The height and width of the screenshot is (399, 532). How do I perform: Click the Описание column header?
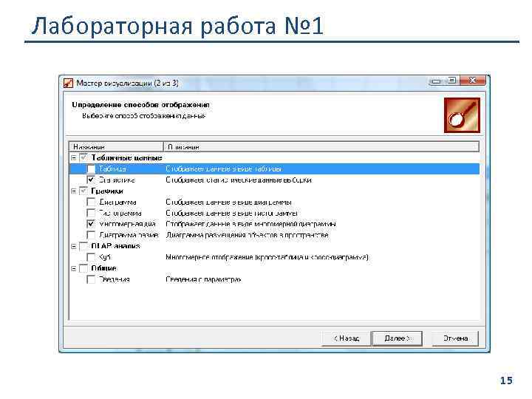(321, 146)
